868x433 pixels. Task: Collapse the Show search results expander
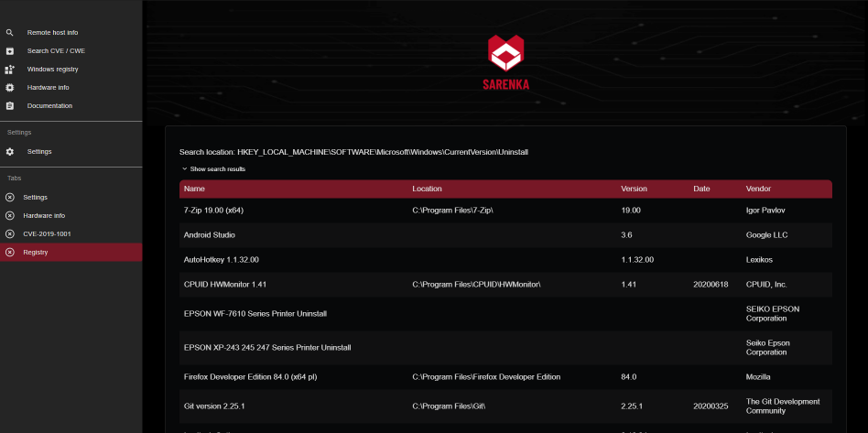click(x=213, y=168)
